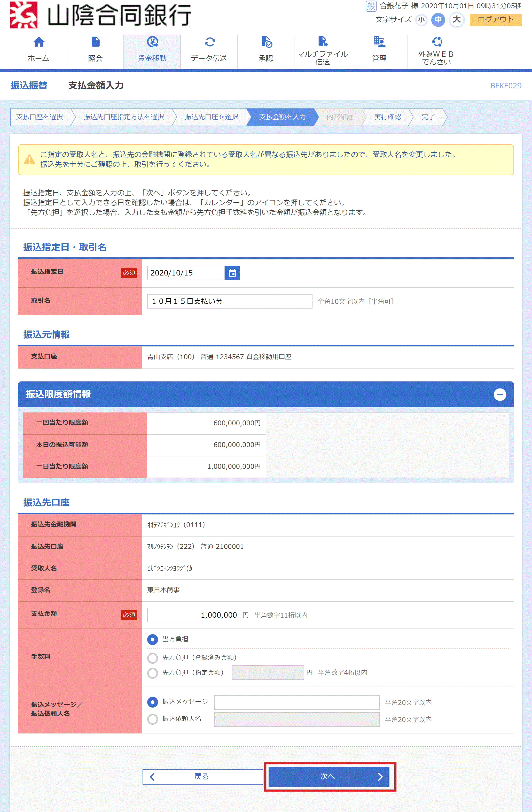Click the 資金移動 yen icon
This screenshot has width=532, height=812.
(152, 42)
